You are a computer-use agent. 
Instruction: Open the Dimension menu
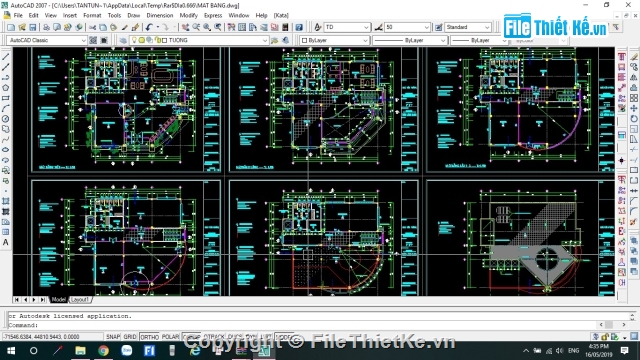pyautogui.click(x=160, y=16)
